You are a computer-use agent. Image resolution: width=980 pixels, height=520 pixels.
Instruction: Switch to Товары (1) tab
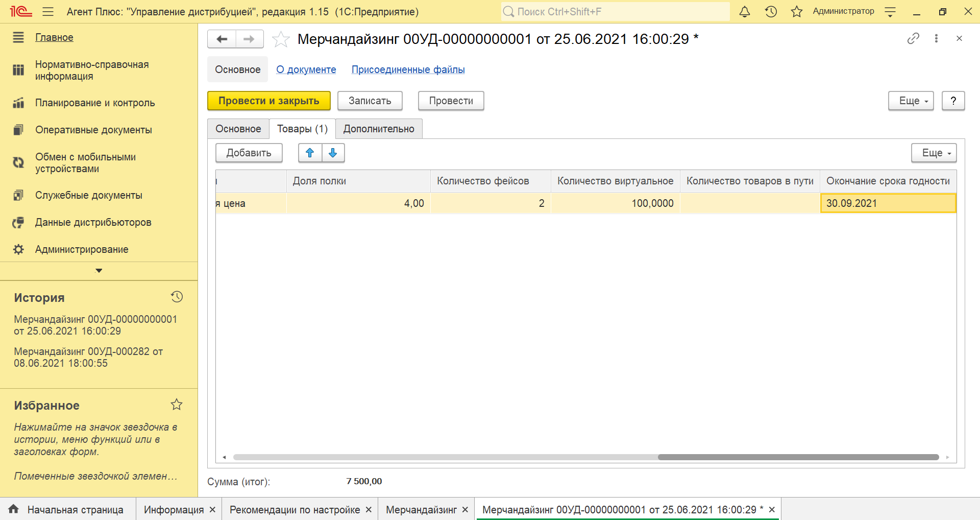[x=302, y=129]
